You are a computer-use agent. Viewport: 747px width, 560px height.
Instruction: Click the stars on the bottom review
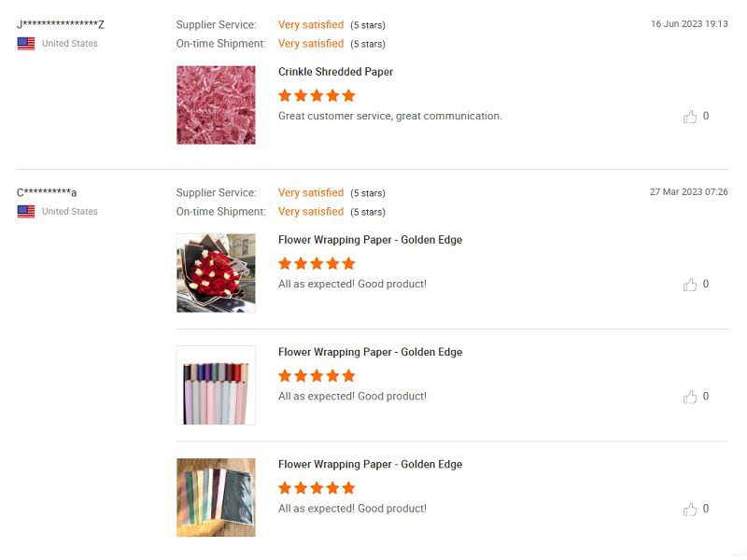coord(317,487)
